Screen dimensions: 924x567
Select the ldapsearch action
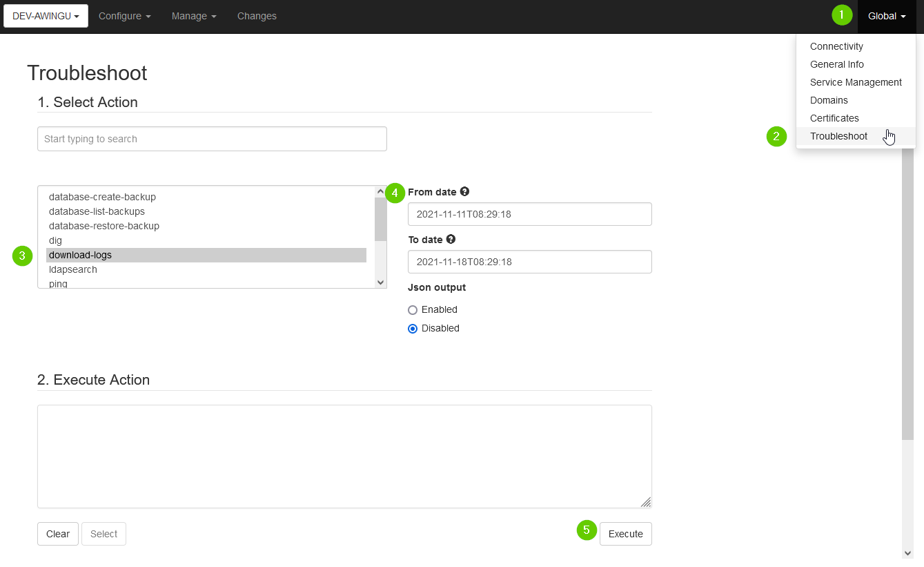coord(206,269)
